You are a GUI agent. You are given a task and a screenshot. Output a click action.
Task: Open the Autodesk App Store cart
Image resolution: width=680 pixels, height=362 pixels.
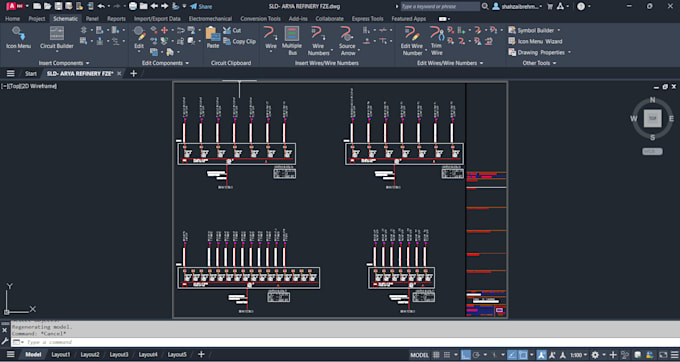click(550, 6)
